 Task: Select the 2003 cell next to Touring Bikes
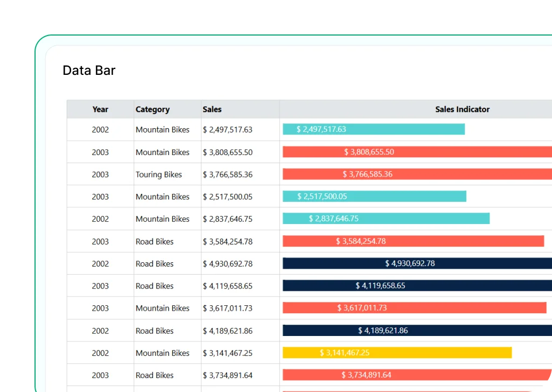(100, 174)
